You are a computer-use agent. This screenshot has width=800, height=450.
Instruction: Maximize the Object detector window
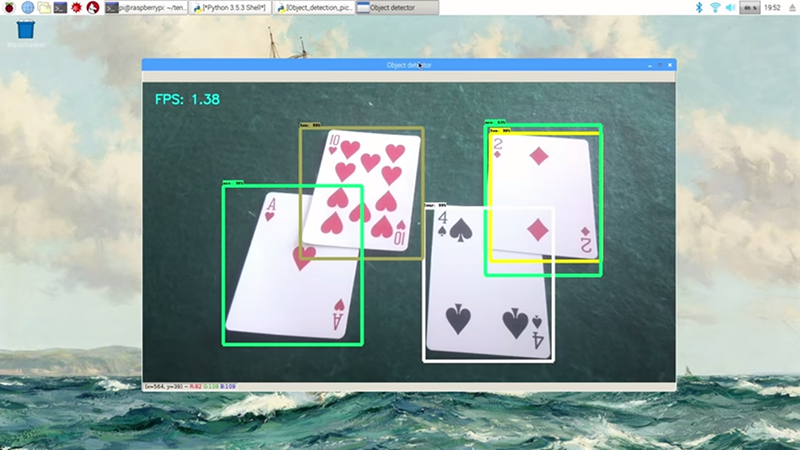(x=658, y=64)
